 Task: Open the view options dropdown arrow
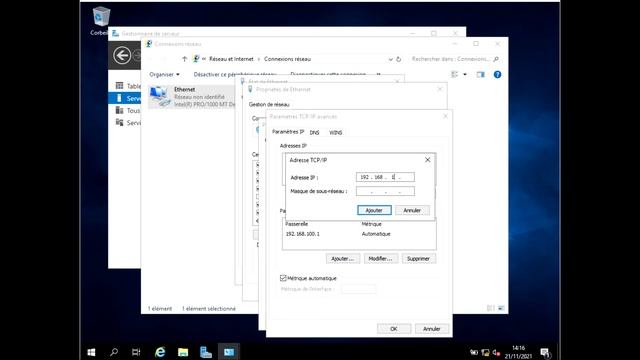click(465, 74)
